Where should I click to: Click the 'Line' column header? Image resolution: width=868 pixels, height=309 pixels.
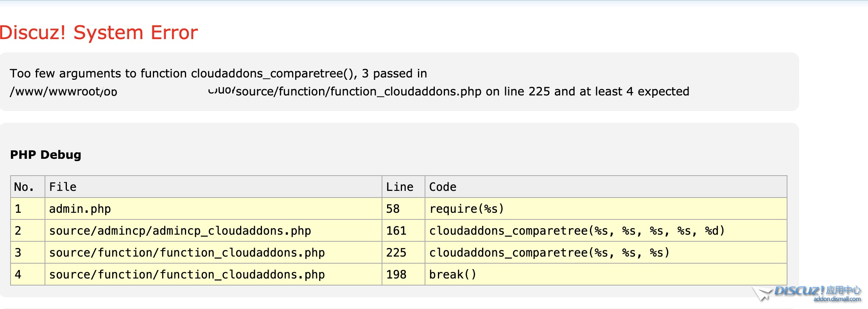[399, 187]
